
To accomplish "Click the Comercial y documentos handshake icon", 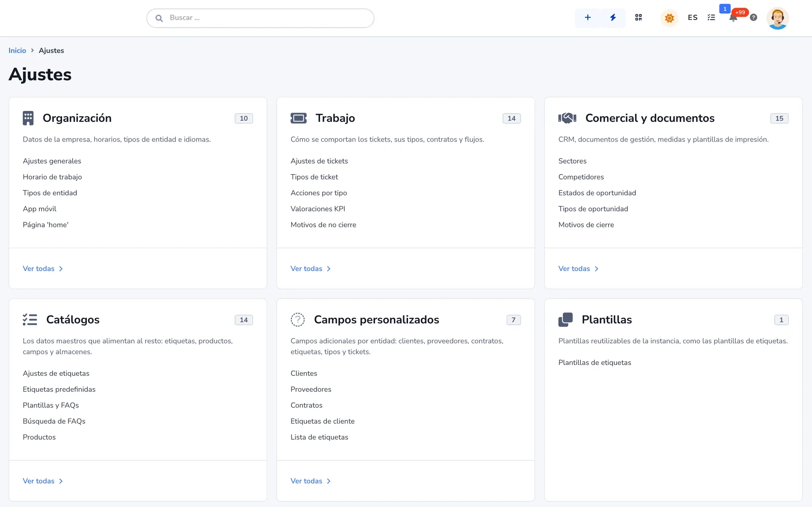I will pyautogui.click(x=567, y=118).
